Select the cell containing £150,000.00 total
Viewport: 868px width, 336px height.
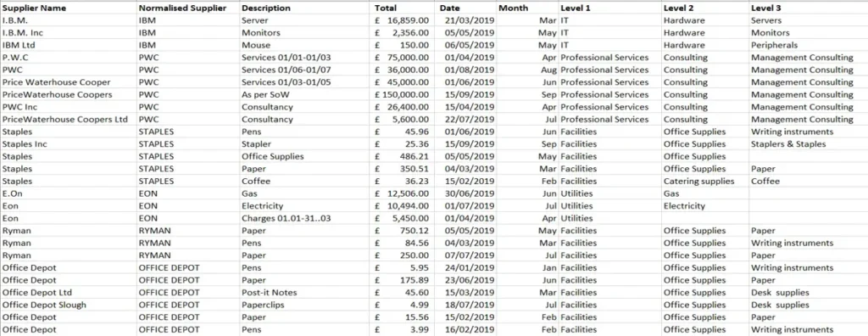pos(403,95)
